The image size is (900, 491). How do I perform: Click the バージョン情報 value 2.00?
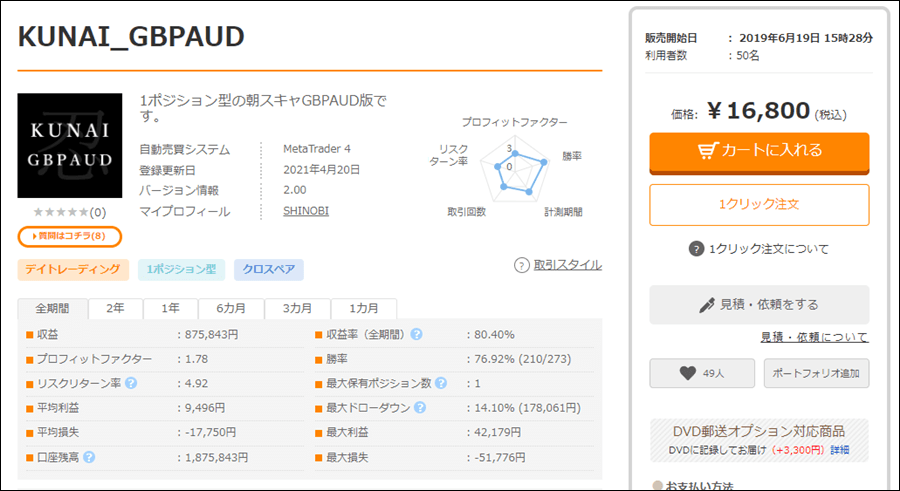[x=294, y=190]
